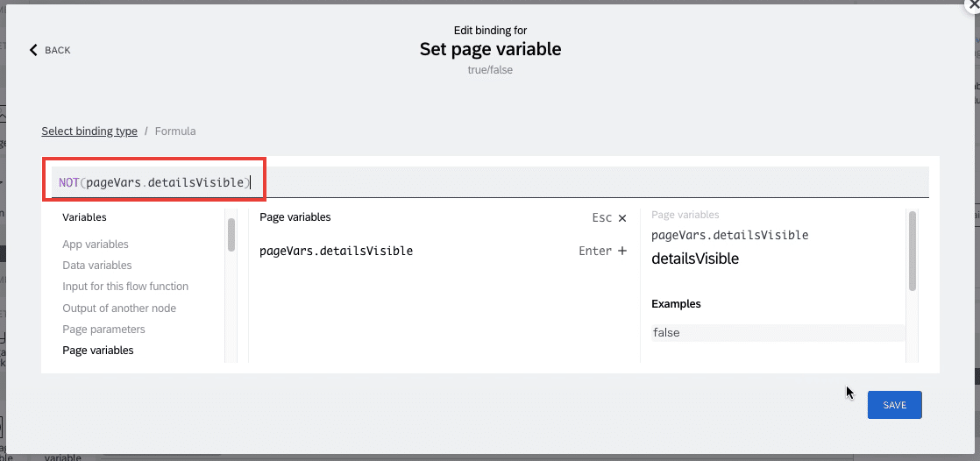Viewport: 980px width, 461px height.
Task: Pick pageVars.detailsVisible from suggestions list
Action: tap(337, 252)
